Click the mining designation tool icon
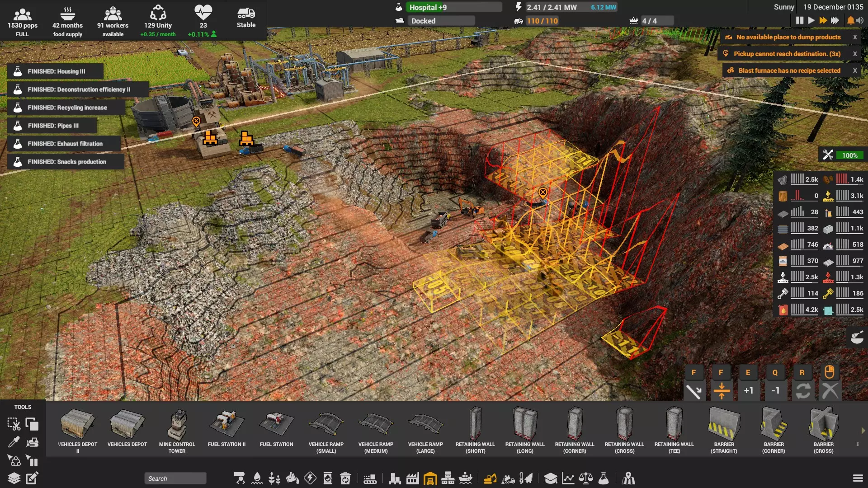Image resolution: width=868 pixels, height=488 pixels. pyautogui.click(x=490, y=478)
